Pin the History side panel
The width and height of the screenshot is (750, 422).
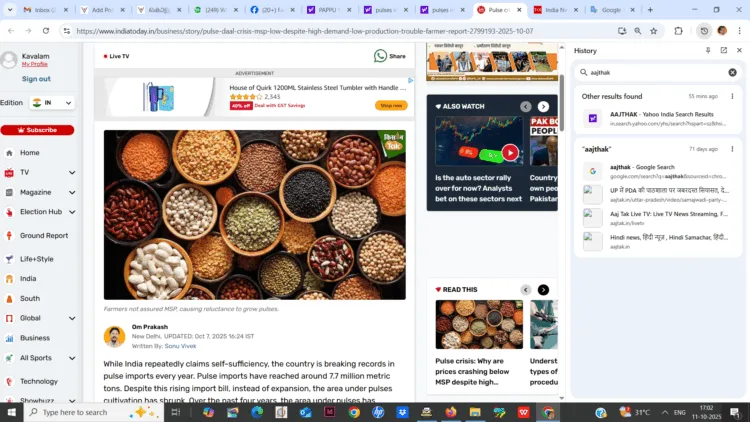click(x=708, y=50)
